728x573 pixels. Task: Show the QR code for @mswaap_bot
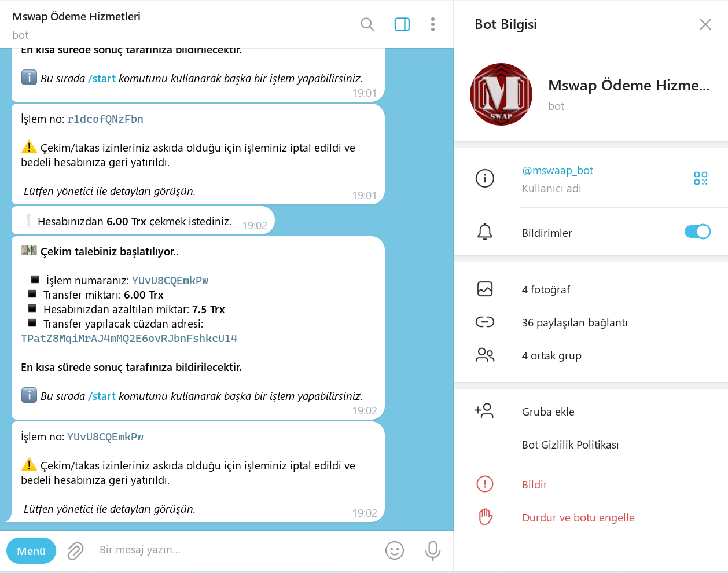pyautogui.click(x=700, y=178)
